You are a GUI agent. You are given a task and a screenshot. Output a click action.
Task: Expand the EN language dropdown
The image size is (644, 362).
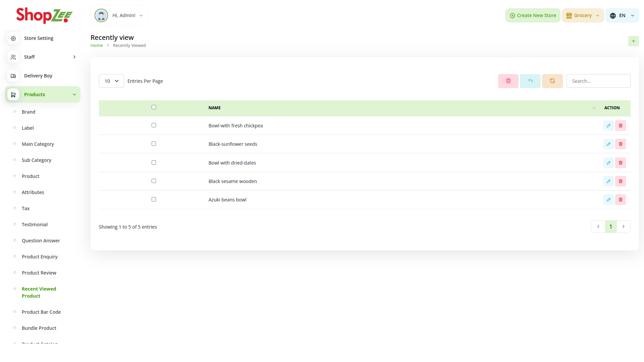(622, 15)
